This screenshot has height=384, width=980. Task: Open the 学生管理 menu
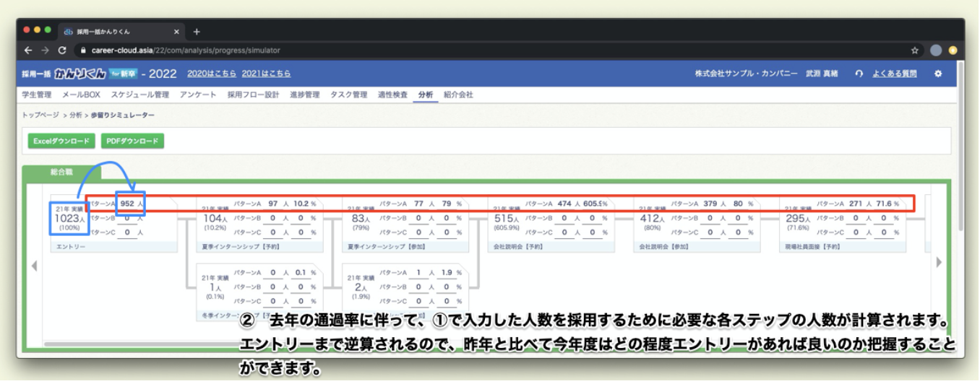36,95
